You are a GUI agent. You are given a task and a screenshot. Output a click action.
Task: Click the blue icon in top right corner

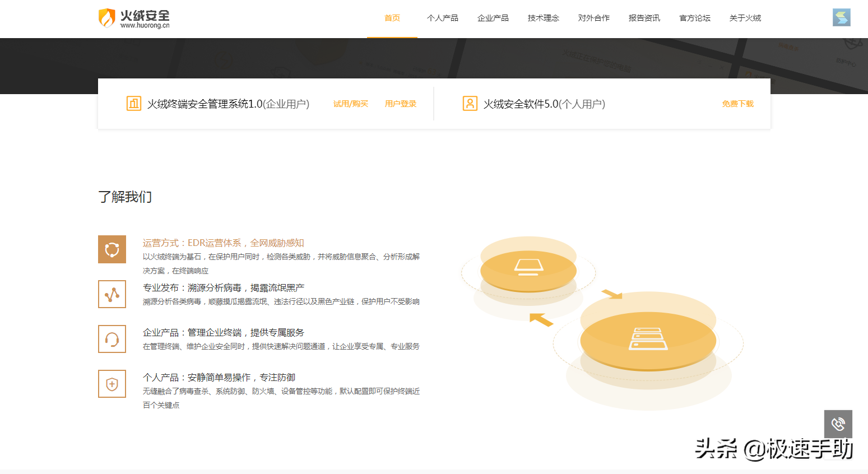coord(842,17)
